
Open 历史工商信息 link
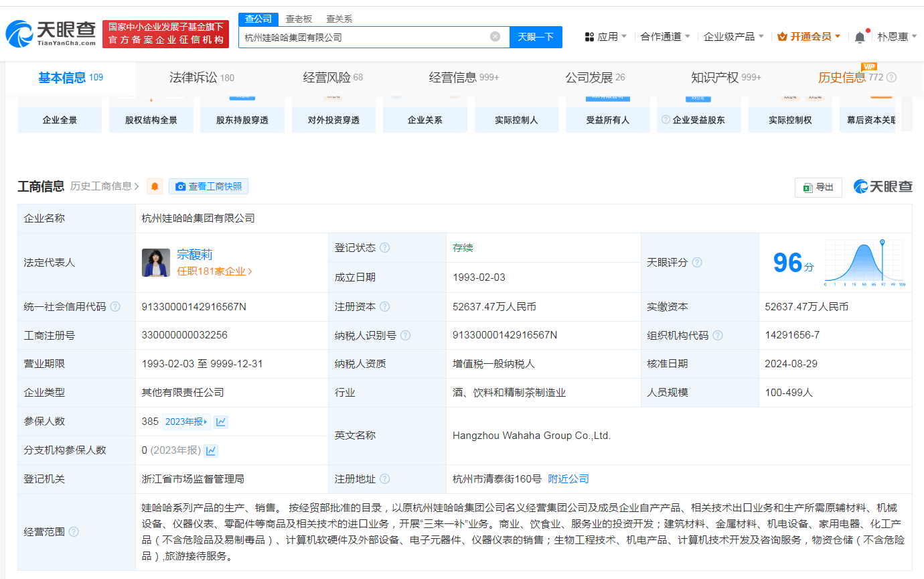(104, 186)
